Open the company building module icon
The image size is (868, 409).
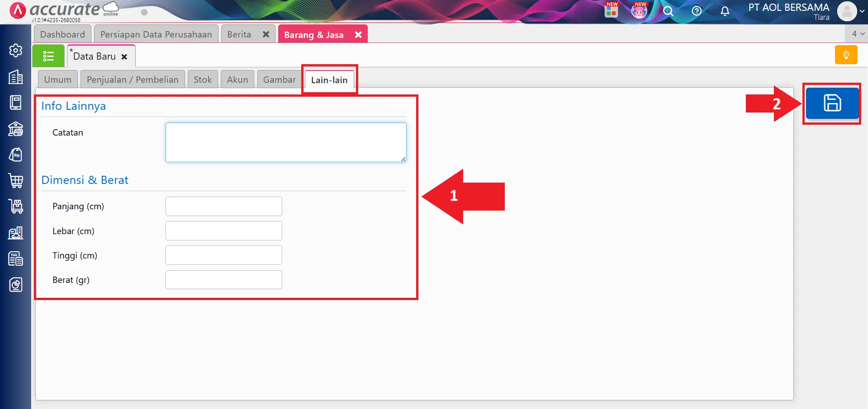point(16,77)
